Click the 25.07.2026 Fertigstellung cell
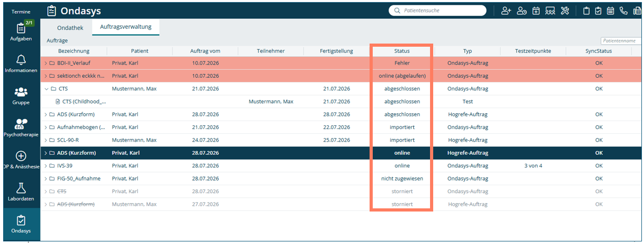 [336, 140]
